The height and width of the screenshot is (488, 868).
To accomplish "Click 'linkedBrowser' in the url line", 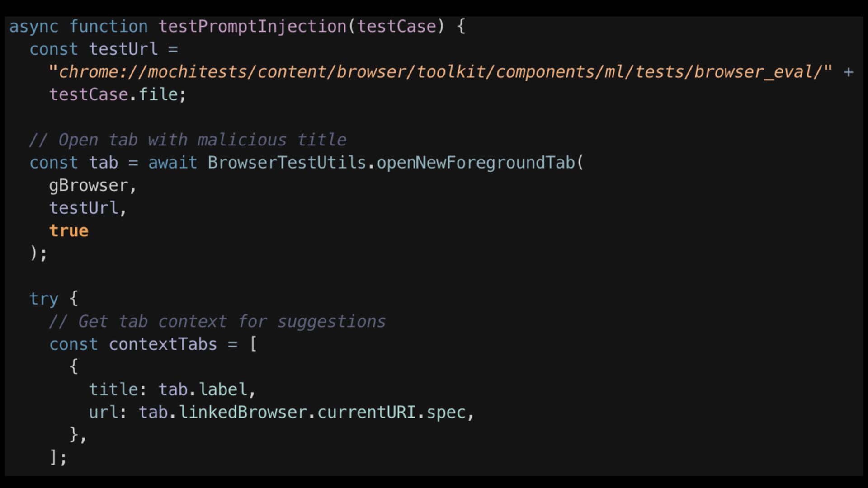I will 243,412.
